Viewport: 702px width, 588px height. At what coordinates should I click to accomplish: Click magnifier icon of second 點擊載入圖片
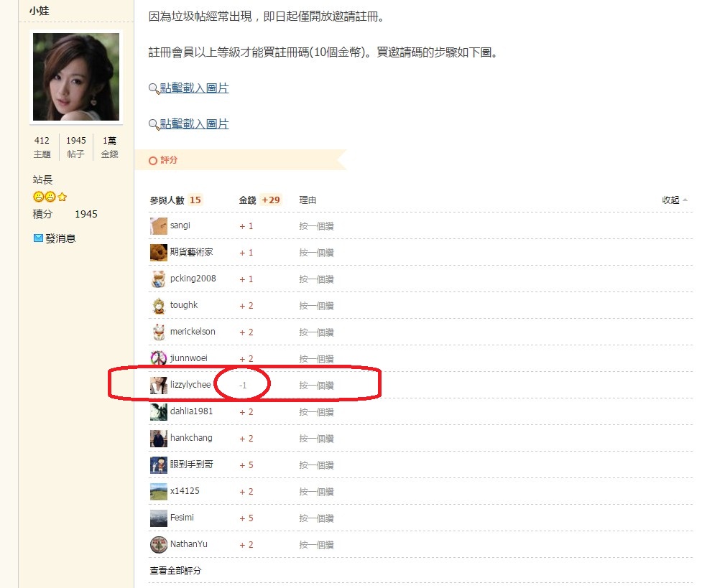tap(154, 124)
